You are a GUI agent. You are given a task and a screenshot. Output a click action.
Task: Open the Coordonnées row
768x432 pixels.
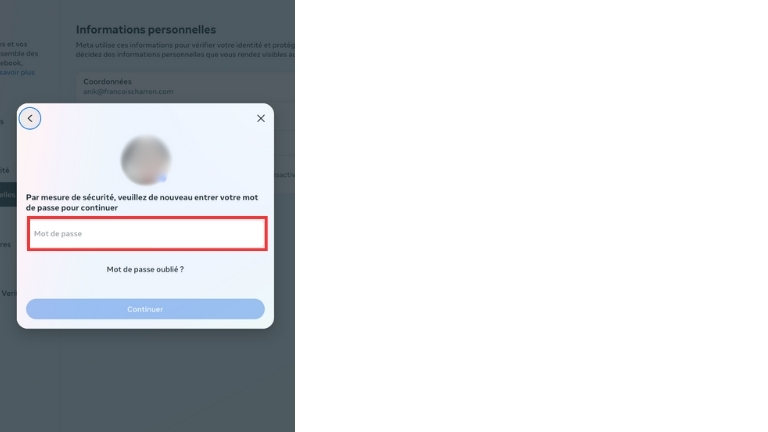pyautogui.click(x=186, y=86)
